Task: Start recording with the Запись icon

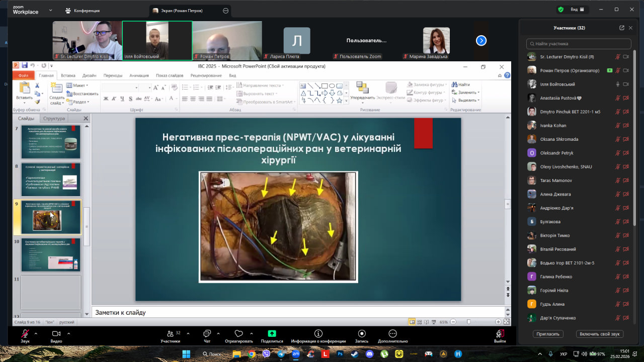Action: coord(362,334)
